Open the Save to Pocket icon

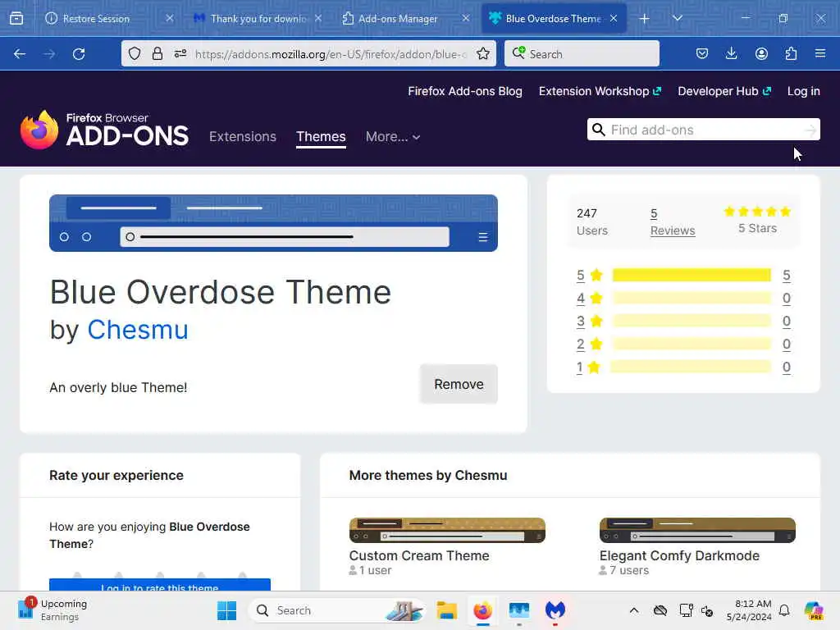tap(702, 53)
